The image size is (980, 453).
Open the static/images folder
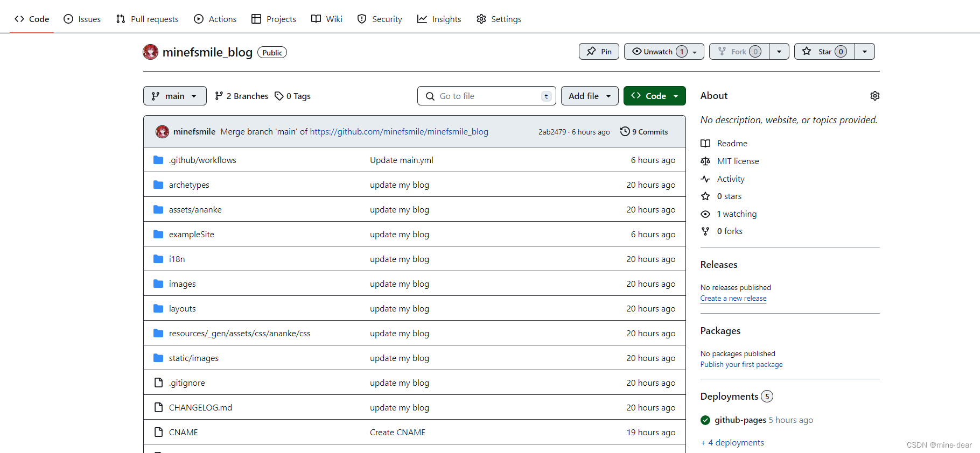click(x=194, y=358)
